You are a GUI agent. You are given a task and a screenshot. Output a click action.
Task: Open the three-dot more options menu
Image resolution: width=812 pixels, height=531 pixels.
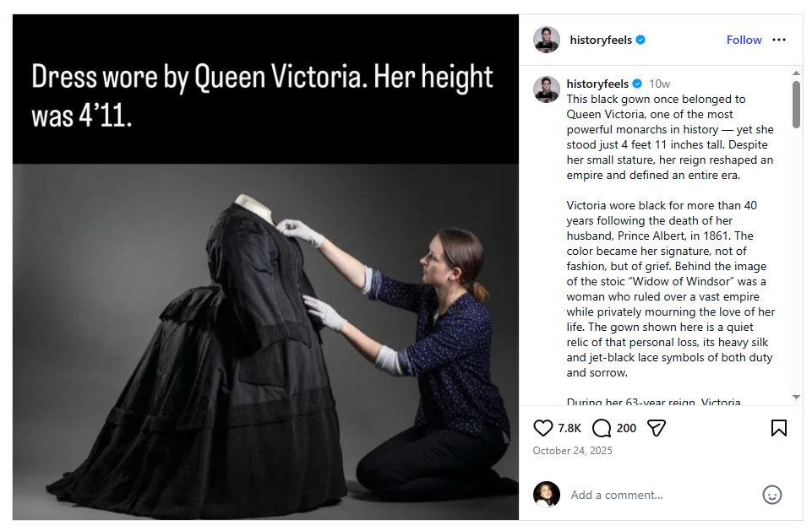point(779,40)
